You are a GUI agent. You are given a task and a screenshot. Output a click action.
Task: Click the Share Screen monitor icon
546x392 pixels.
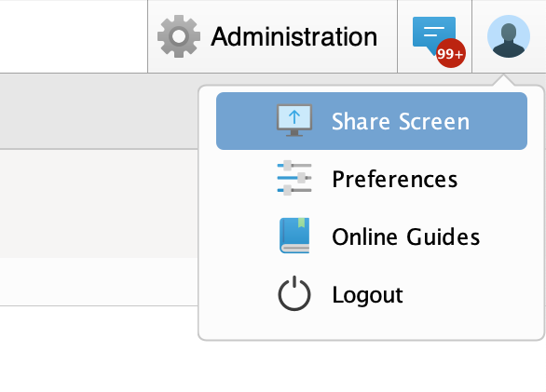[x=294, y=120]
